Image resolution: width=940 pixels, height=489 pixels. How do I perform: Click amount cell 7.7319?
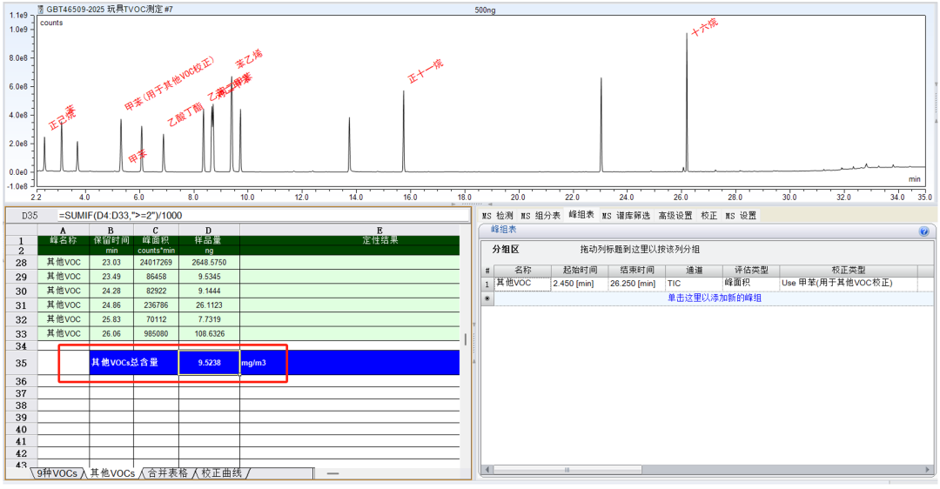[209, 319]
